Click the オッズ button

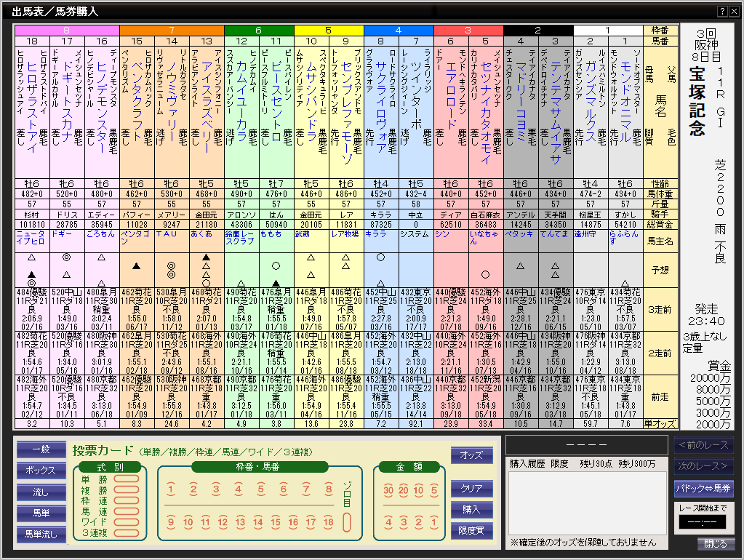point(472,455)
